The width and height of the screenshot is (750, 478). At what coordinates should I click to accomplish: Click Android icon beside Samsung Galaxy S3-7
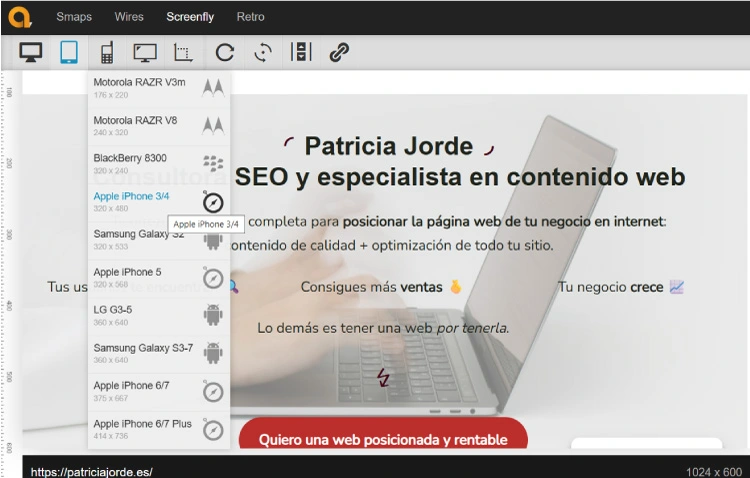(213, 353)
